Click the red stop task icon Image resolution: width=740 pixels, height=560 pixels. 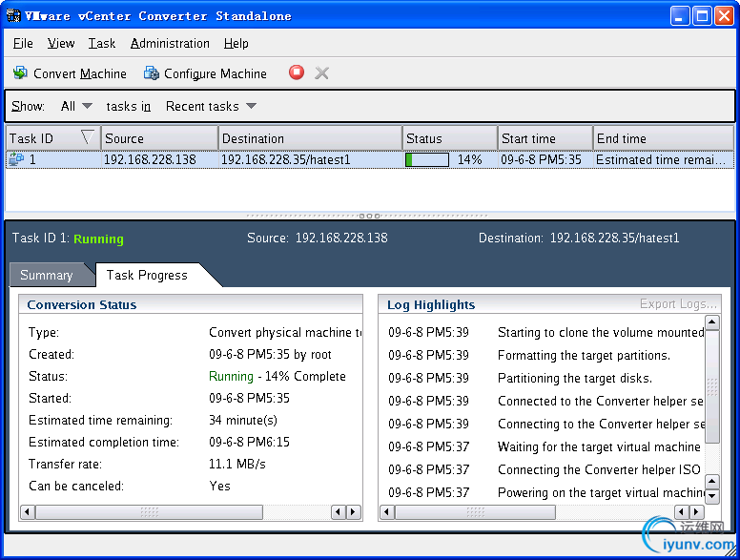(297, 73)
